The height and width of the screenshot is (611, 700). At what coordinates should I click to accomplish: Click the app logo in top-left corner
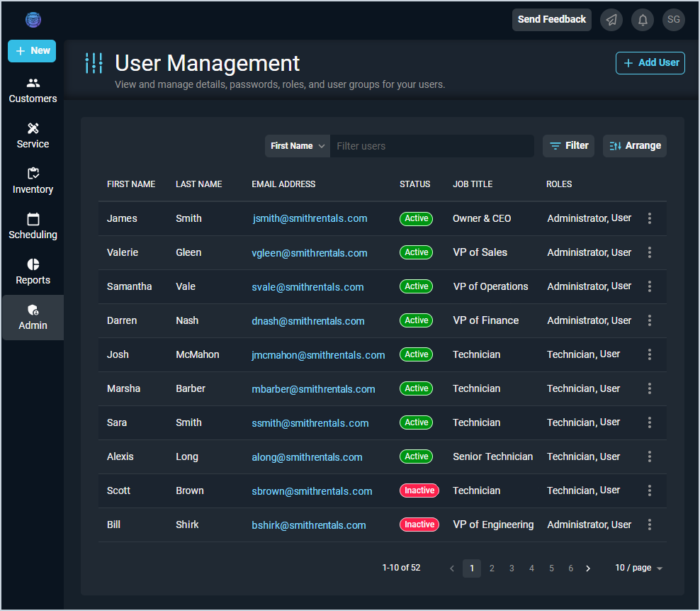coord(33,20)
